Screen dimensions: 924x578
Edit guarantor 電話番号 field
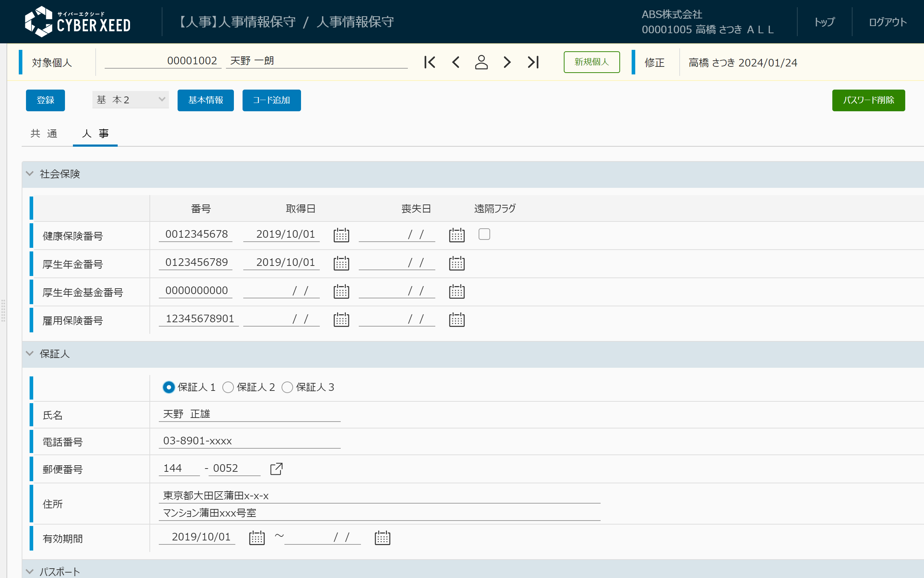point(250,441)
